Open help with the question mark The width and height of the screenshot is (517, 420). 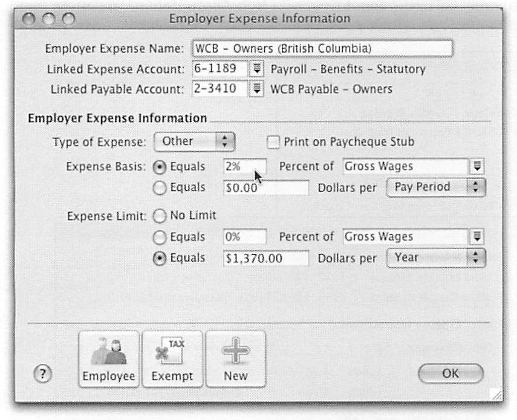pos(42,374)
